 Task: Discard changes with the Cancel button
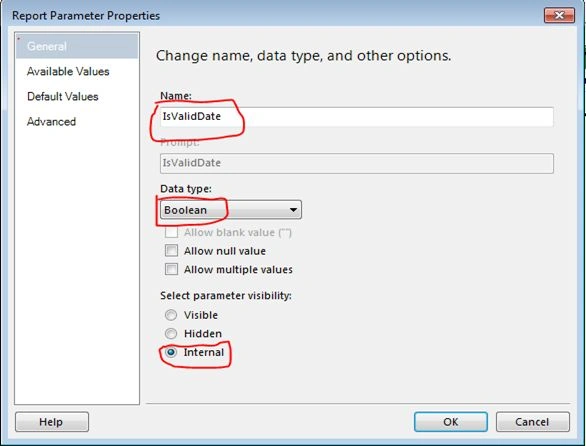pyautogui.click(x=533, y=422)
